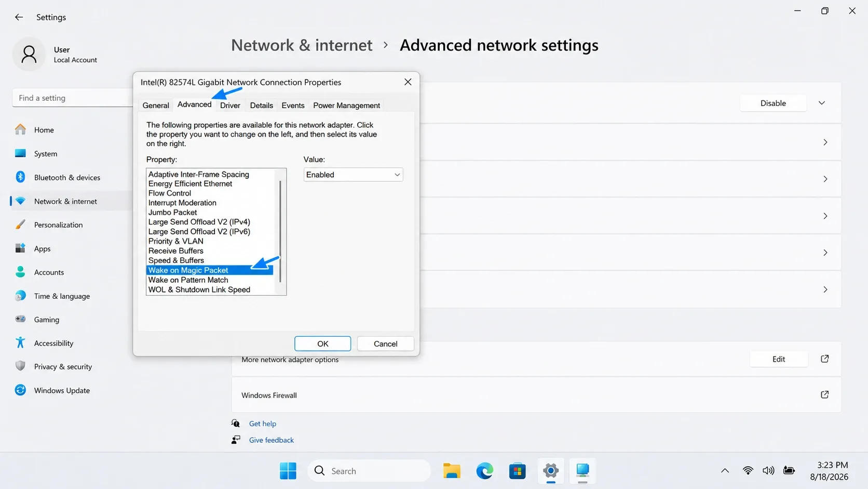The width and height of the screenshot is (868, 489).
Task: Click the Network & internet breadcrumb
Action: [302, 45]
